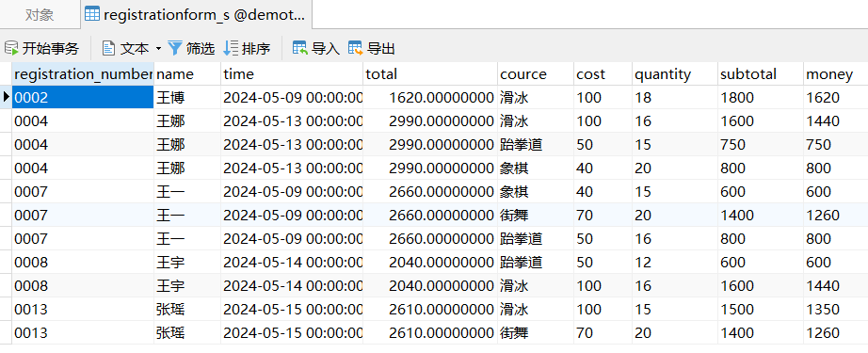Click 滑冰 in the 王宇 rows
868x353 pixels.
[536, 285]
